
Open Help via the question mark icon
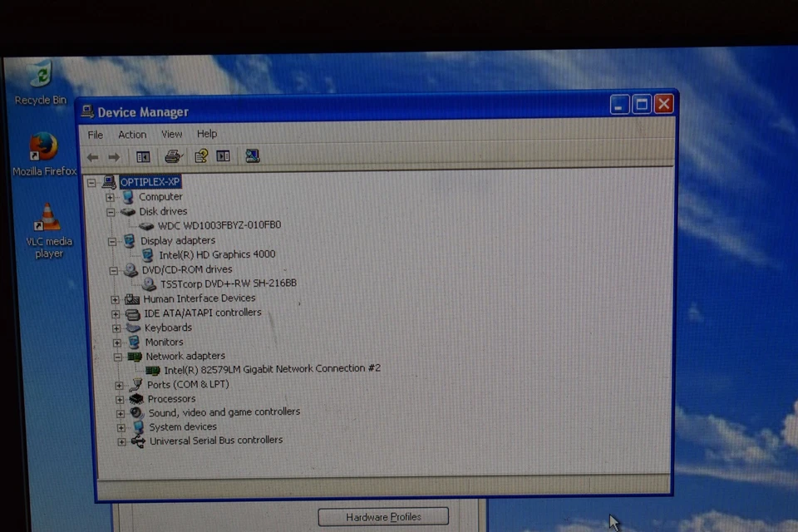point(200,156)
